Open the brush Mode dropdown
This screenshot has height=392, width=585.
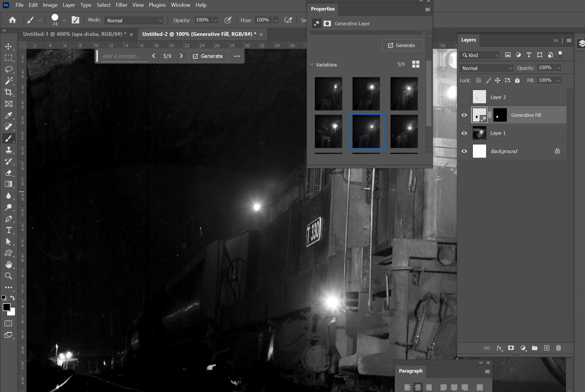tap(134, 20)
